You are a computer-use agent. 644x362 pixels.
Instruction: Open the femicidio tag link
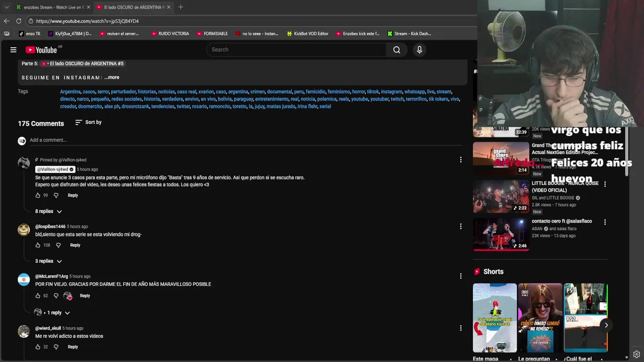tap(315, 92)
